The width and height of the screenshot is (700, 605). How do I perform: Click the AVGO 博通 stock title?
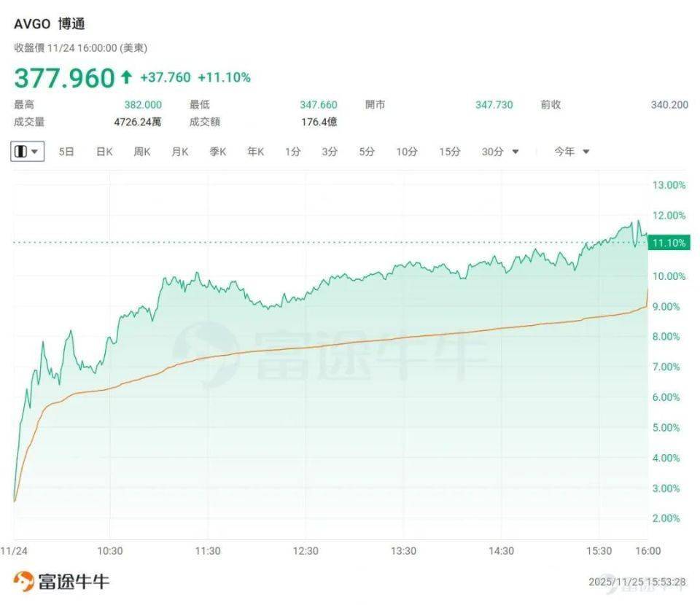pyautogui.click(x=50, y=24)
